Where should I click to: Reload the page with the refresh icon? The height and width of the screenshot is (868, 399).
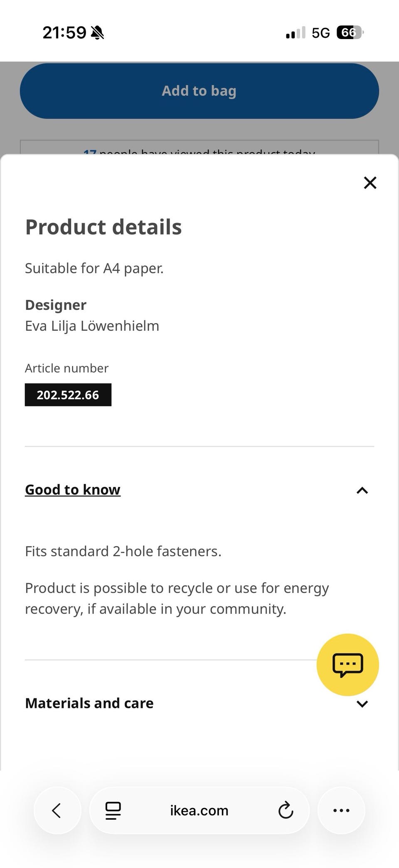(x=286, y=810)
